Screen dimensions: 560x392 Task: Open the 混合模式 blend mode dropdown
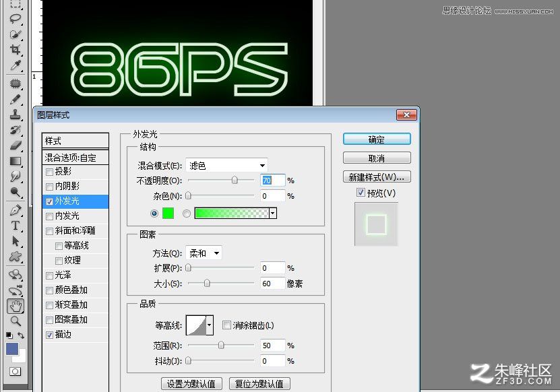tap(227, 165)
